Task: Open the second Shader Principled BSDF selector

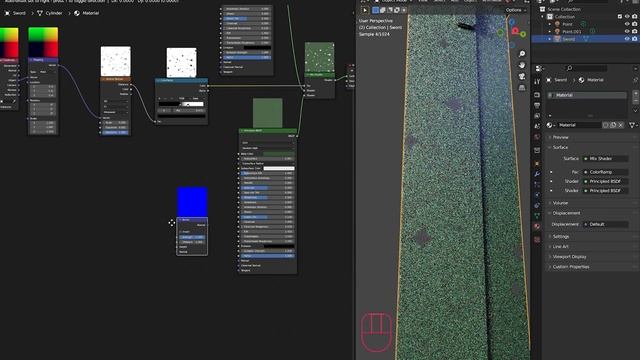Action: click(605, 191)
